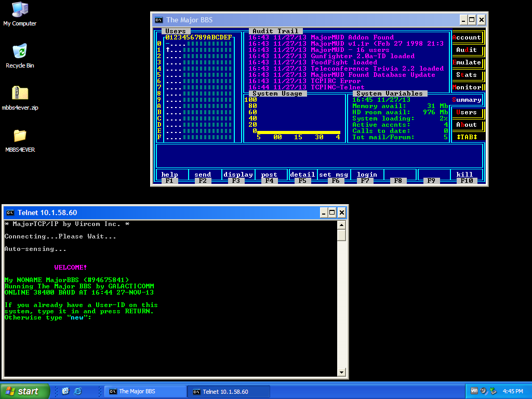Click the Show Desktop quick launch icon
This screenshot has height=399, width=532.
point(66,391)
